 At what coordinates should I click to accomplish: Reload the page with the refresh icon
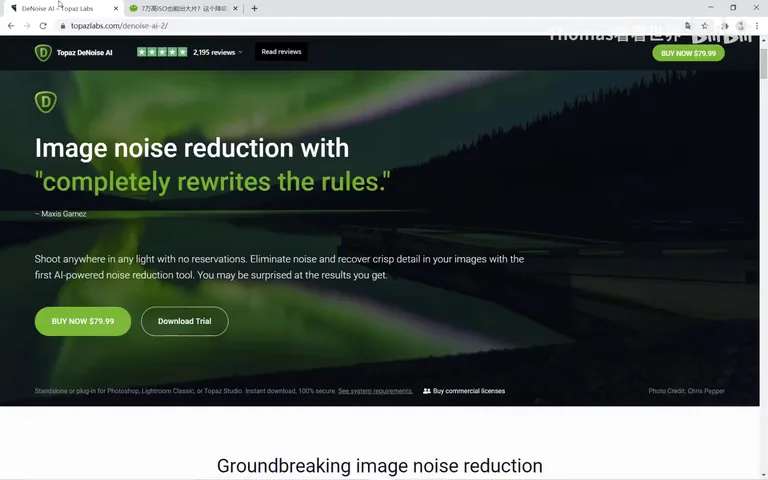[43, 26]
